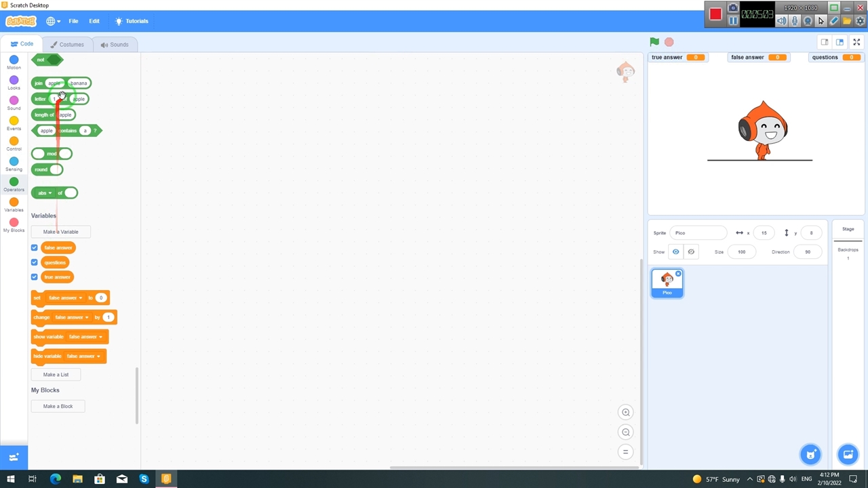Click the Add Extension icon
This screenshot has width=868, height=488.
(14, 457)
